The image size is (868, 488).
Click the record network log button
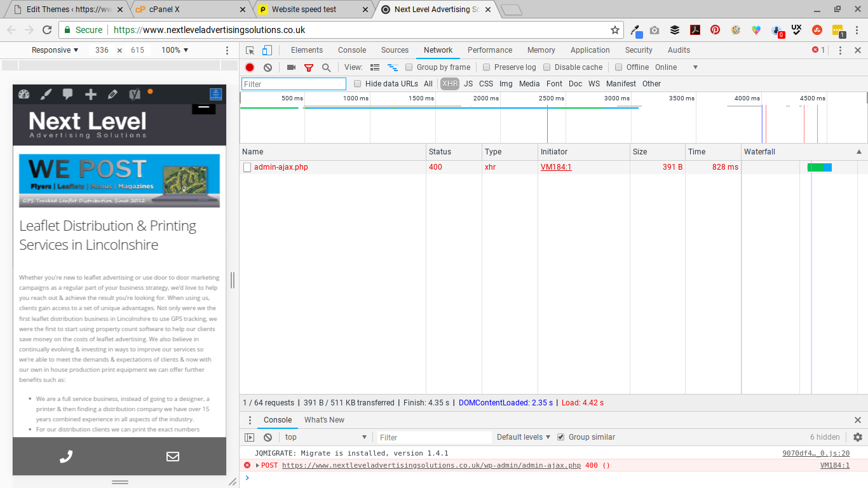250,67
